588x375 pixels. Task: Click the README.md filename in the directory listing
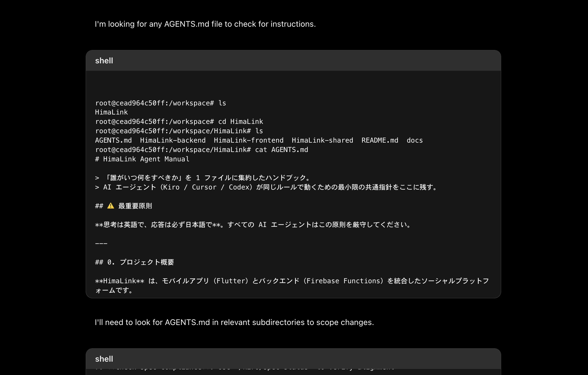[380, 140]
